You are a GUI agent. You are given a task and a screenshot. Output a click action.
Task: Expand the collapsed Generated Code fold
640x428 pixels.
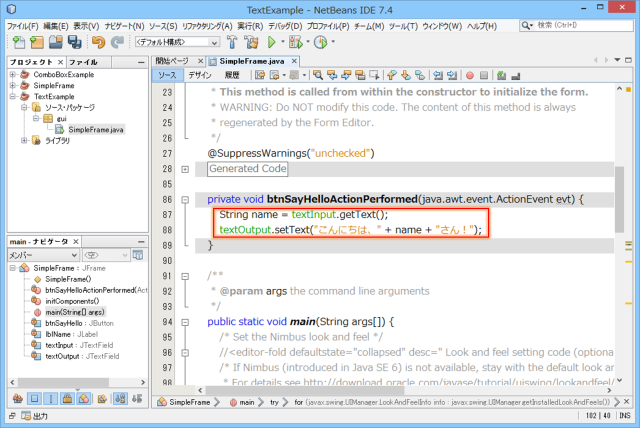pyautogui.click(x=186, y=169)
